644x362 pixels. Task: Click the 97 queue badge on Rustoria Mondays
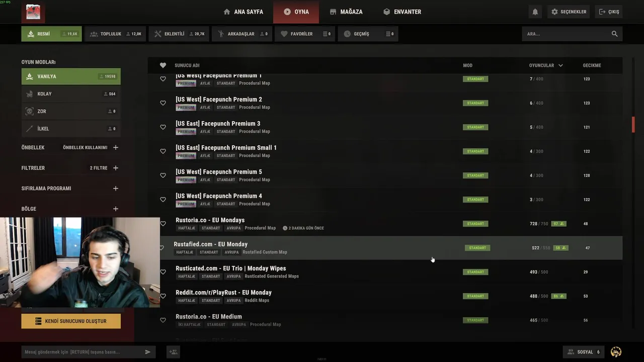point(558,224)
